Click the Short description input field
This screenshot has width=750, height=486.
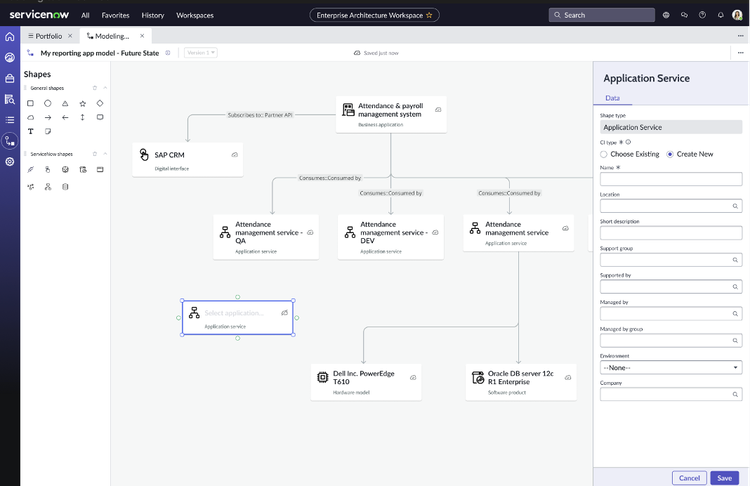pos(671,233)
